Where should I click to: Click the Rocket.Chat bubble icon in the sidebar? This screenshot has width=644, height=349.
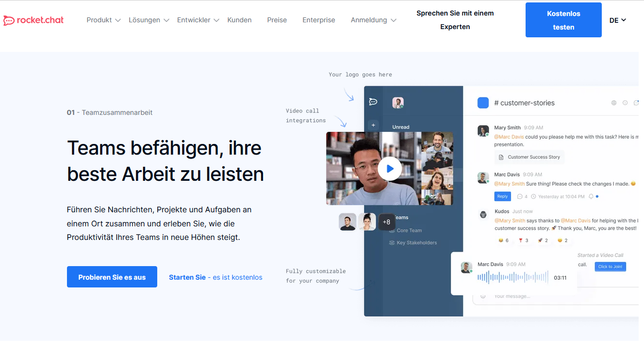pos(373,101)
